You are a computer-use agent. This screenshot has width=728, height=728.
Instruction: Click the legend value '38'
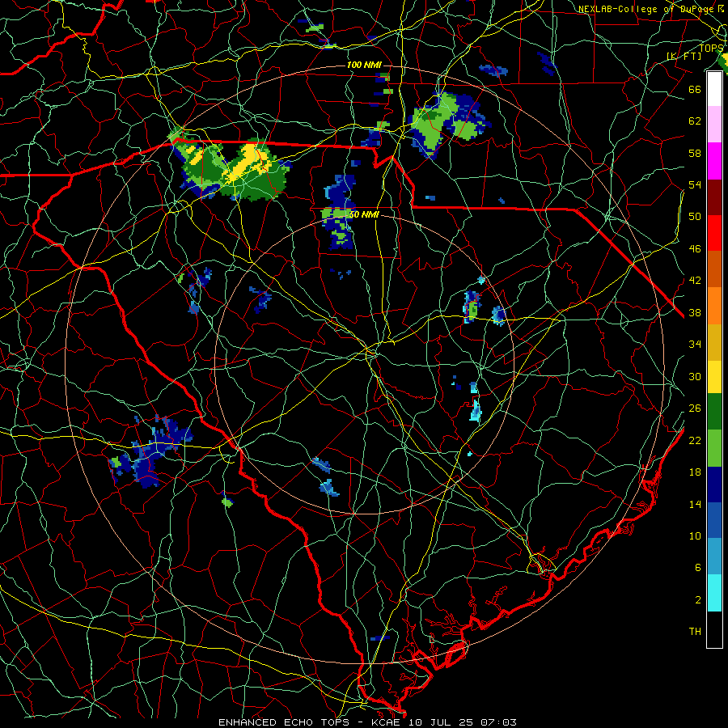tap(695, 312)
